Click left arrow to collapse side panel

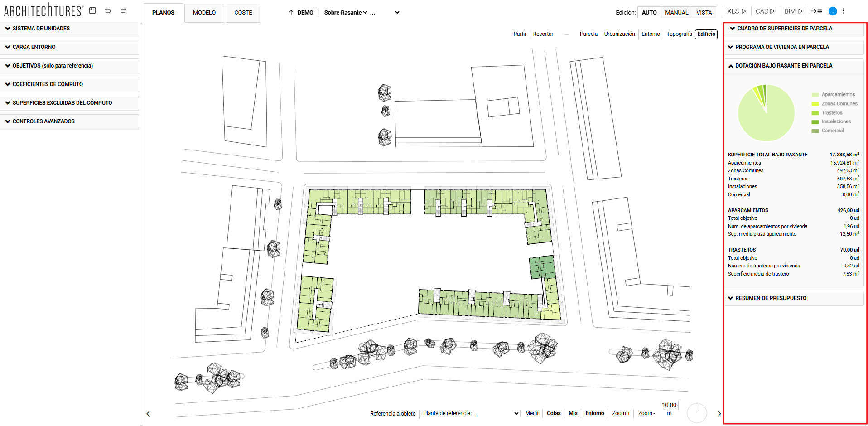(148, 414)
